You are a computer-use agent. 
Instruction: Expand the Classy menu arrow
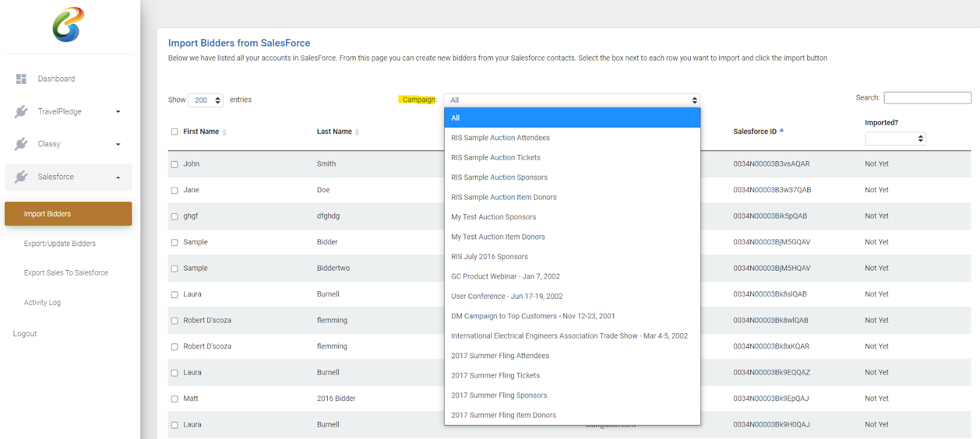118,144
